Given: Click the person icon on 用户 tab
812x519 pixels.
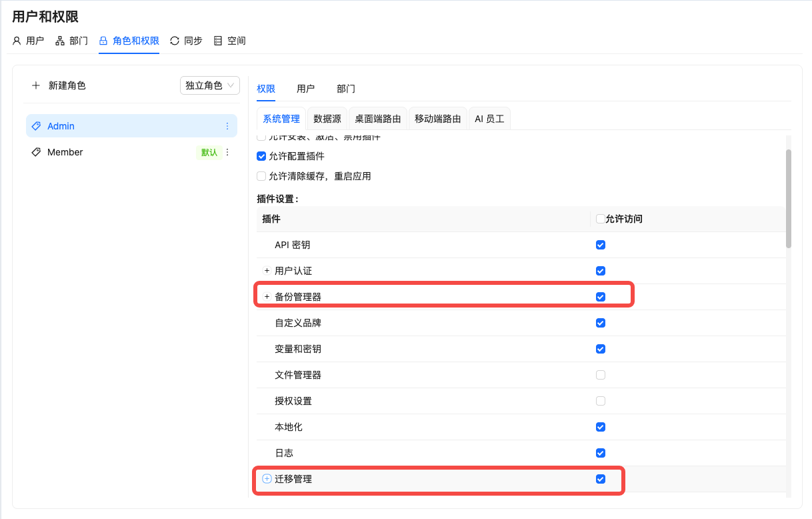Looking at the screenshot, I should tap(16, 41).
